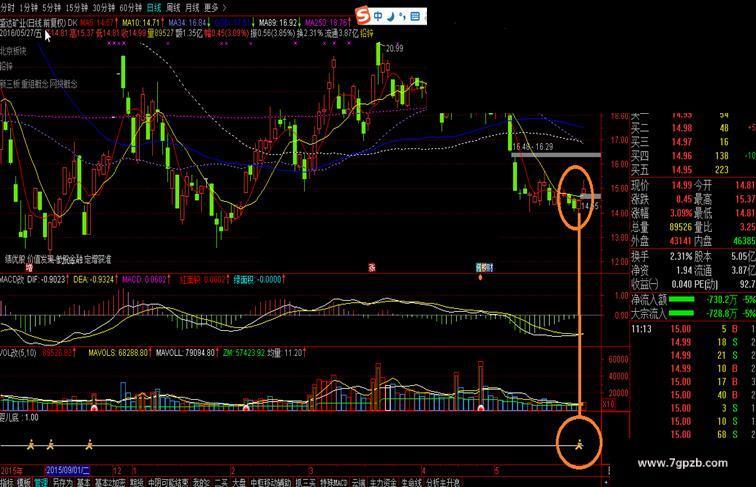
Task: Click the 涨 event marker under chart
Action: [372, 267]
